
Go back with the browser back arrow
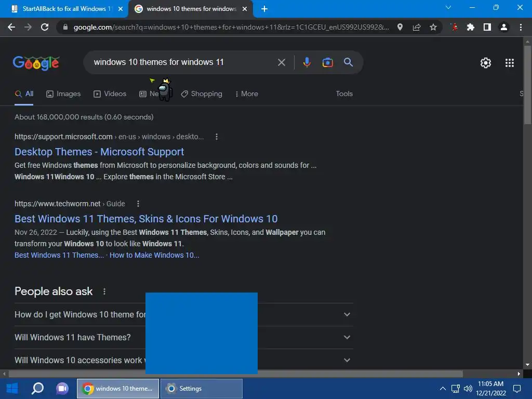(11, 27)
